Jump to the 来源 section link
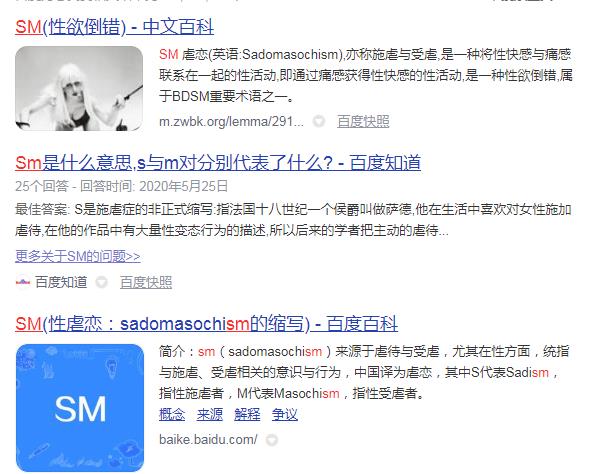This screenshot has height=474, width=609. click(210, 415)
